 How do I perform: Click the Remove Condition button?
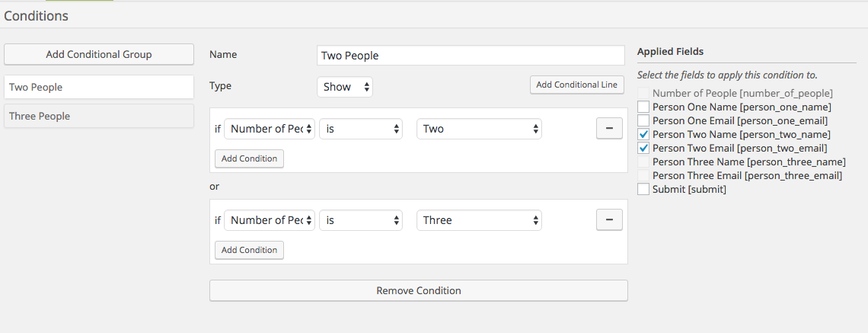coord(418,290)
